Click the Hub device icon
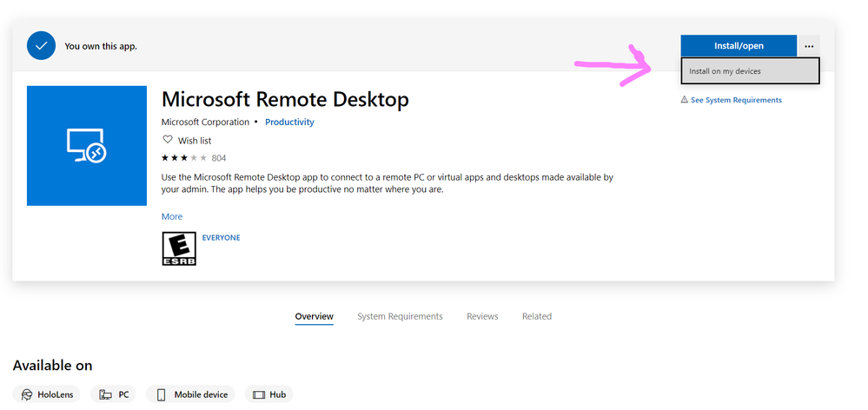This screenshot has width=868, height=410. coord(259,394)
